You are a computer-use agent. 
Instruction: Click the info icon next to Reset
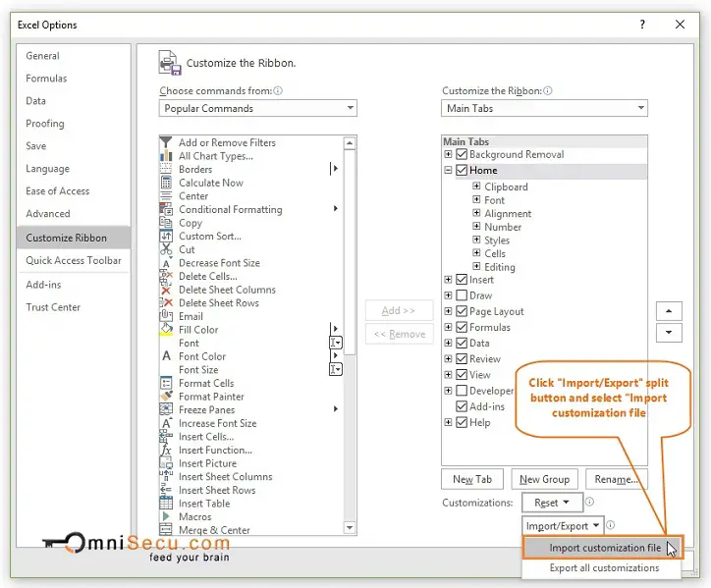589,502
